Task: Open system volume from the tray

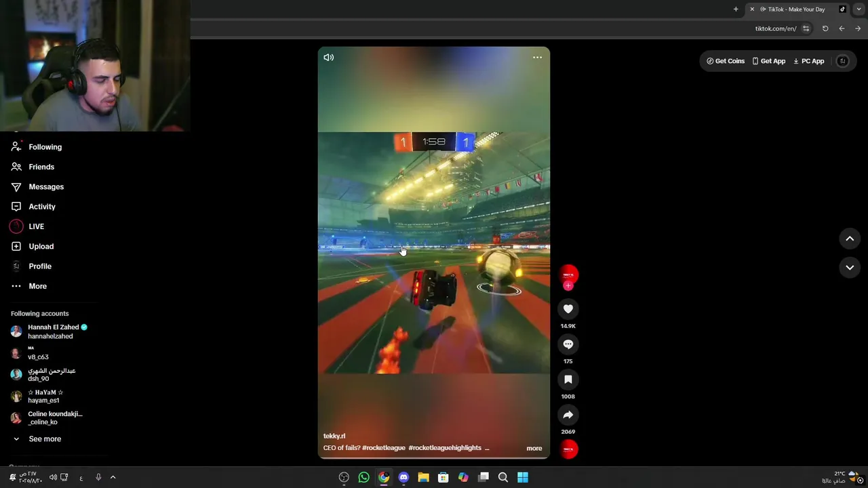Action: tap(53, 477)
